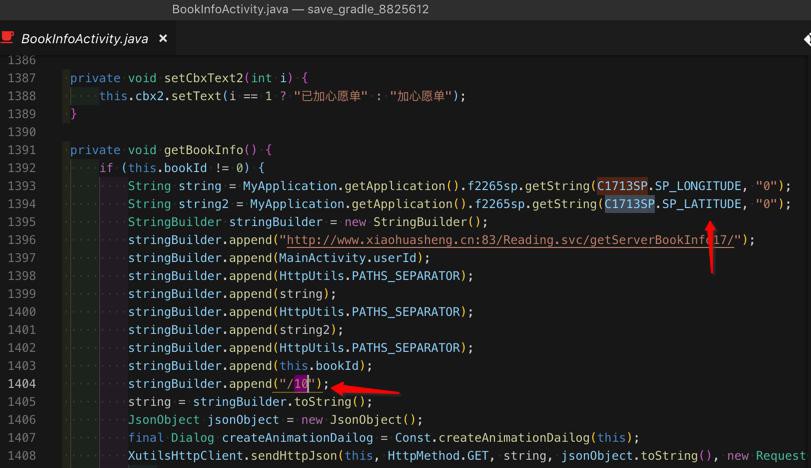Select the BookInfoActivity.java tab
Screen dimensions: 811x468
coord(84,39)
